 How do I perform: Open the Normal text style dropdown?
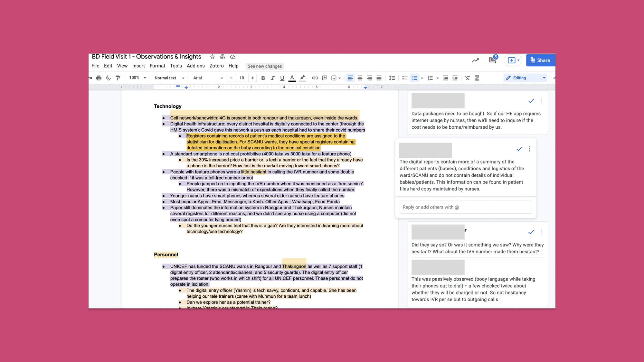tap(169, 78)
